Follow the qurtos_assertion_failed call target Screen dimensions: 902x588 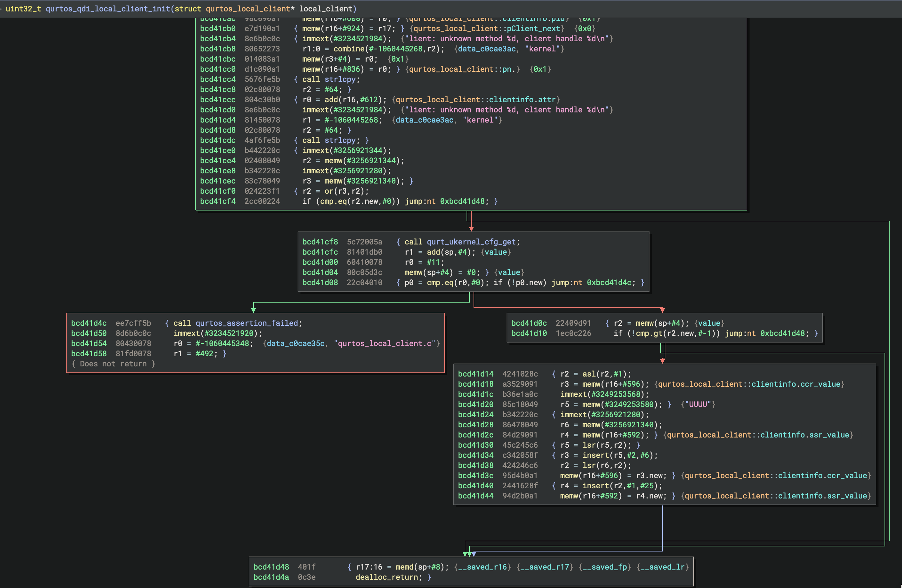click(246, 323)
